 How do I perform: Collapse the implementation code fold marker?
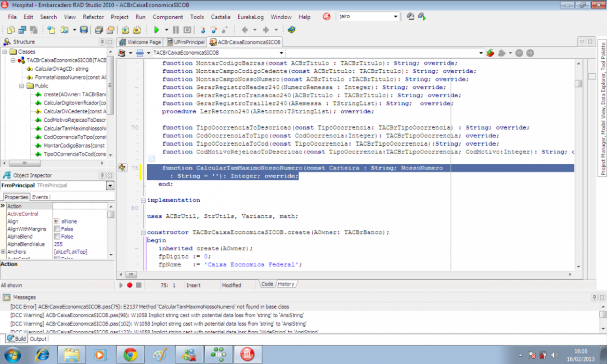coord(143,200)
